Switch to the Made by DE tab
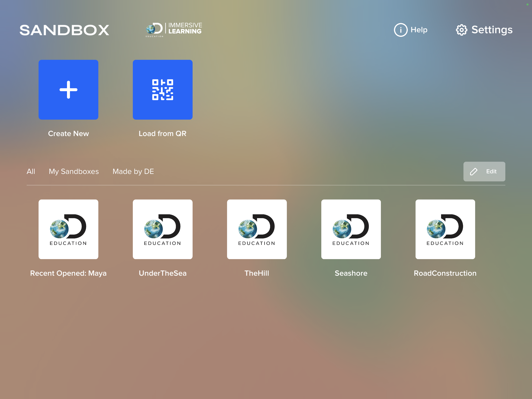This screenshot has width=532, height=399. [x=133, y=171]
